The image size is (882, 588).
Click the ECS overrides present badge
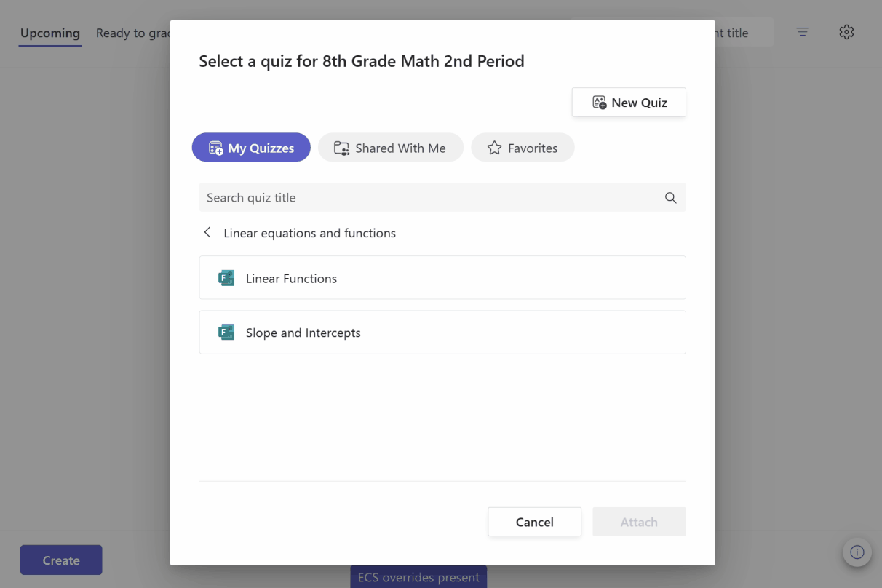click(418, 576)
